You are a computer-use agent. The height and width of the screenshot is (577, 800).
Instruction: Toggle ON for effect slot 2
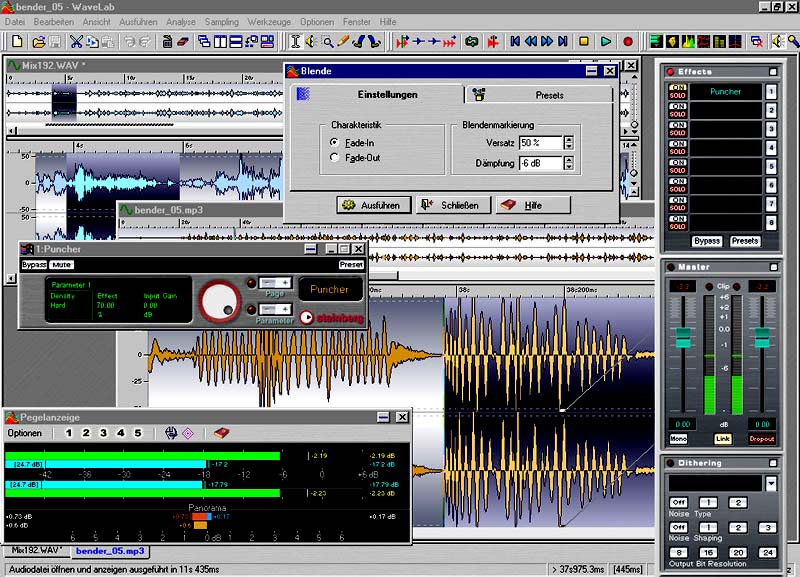678,106
